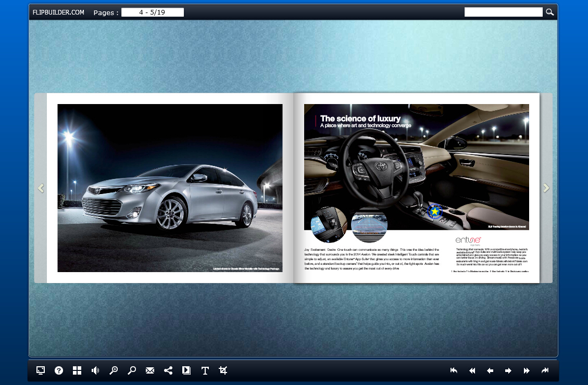Focus the top search input field
Screen dimensions: 588x385
point(503,12)
